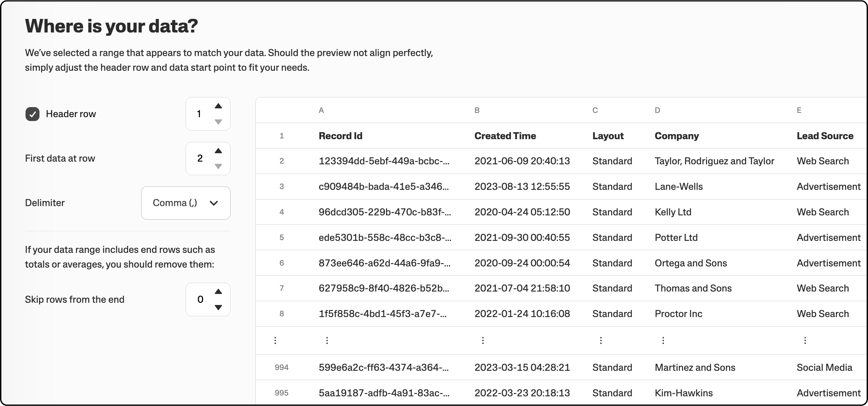This screenshot has width=868, height=406.
Task: Click the Skip rows from end field
Action: click(x=200, y=300)
